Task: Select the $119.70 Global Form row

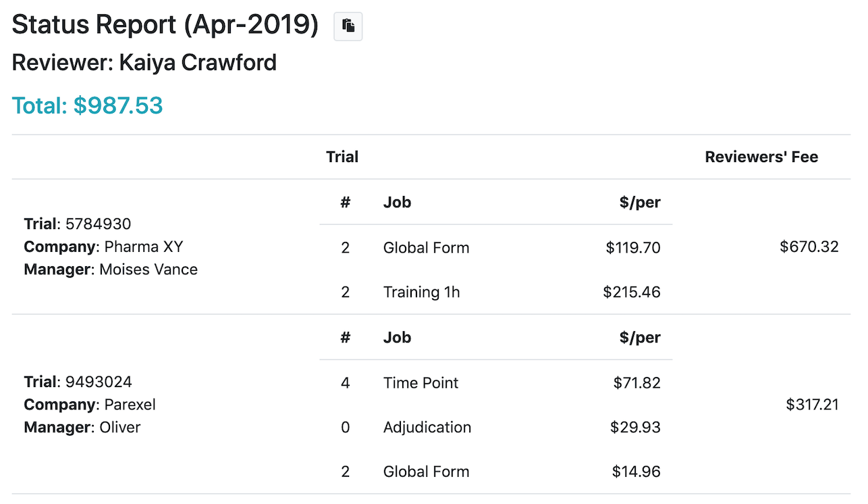Action: (496, 247)
